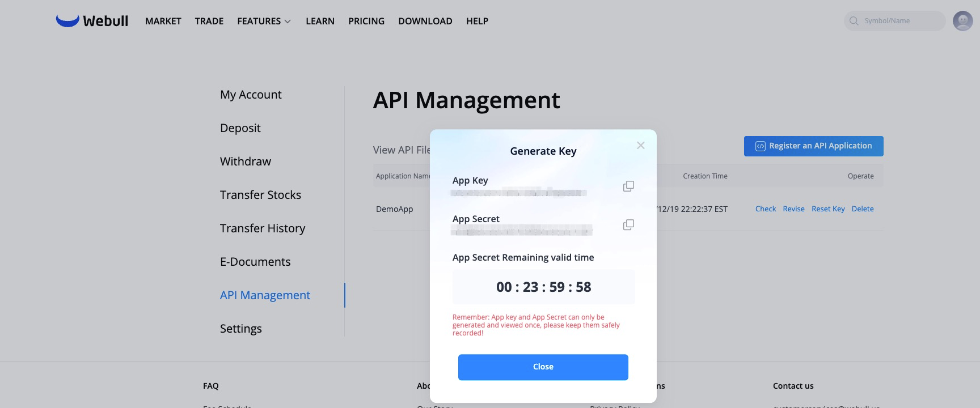Viewport: 980px width, 408px height.
Task: Go to the Trade page
Action: pos(209,21)
